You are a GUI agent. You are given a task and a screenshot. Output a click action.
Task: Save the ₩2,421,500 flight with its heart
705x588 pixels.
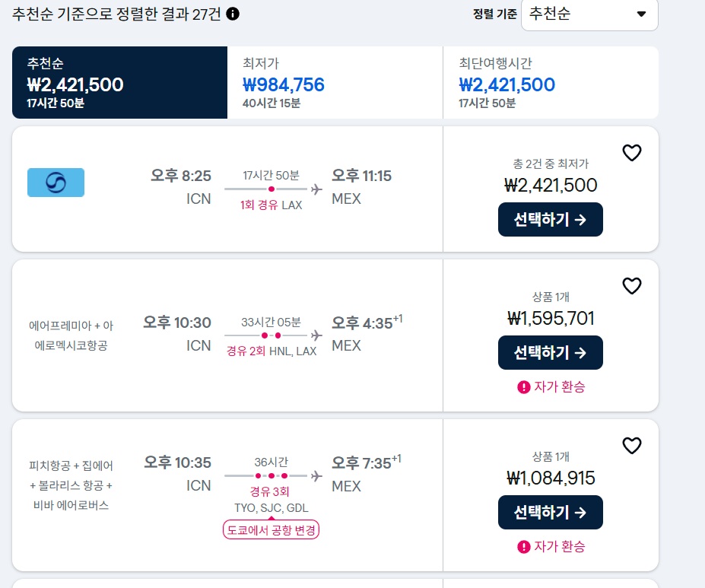point(631,153)
